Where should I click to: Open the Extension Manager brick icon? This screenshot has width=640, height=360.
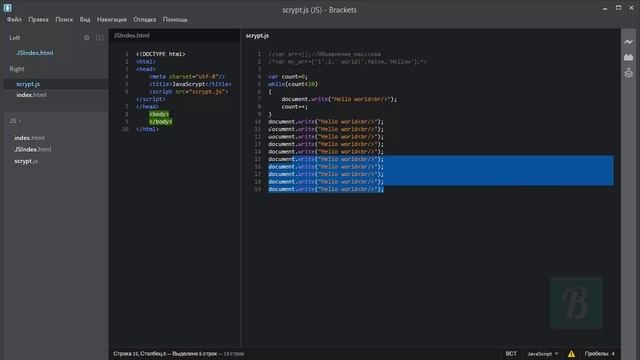[629, 57]
